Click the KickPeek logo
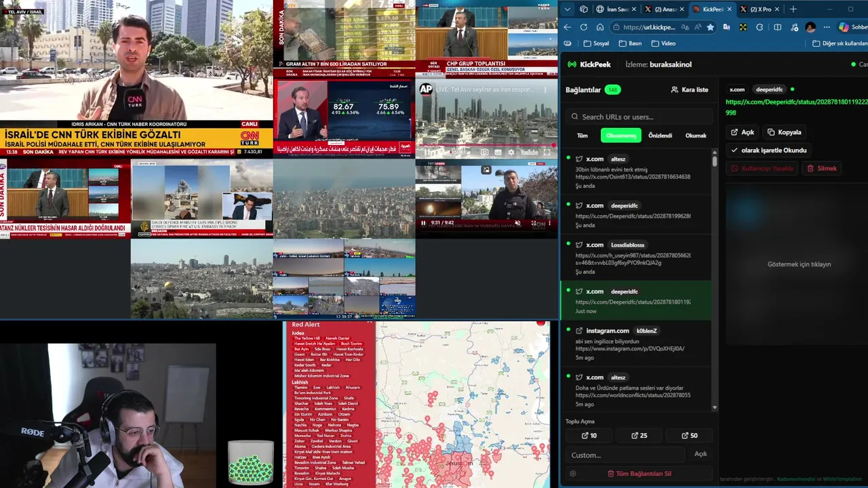 pyautogui.click(x=589, y=64)
